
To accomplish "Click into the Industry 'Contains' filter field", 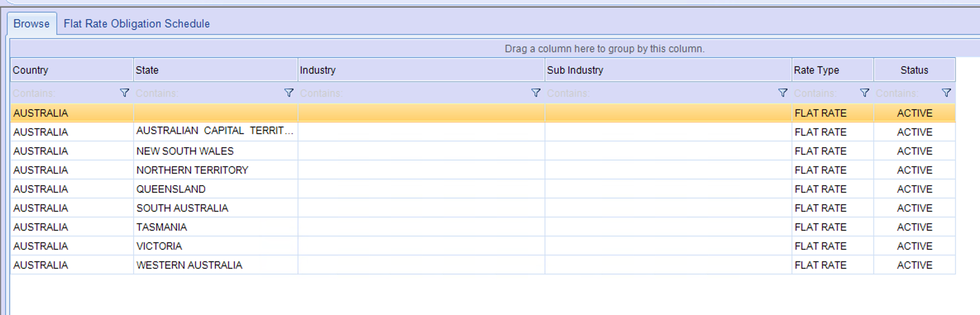I will click(x=413, y=93).
